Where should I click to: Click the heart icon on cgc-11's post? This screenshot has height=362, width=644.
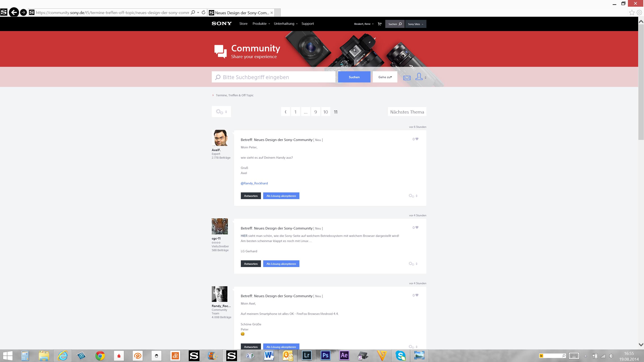[x=417, y=228]
